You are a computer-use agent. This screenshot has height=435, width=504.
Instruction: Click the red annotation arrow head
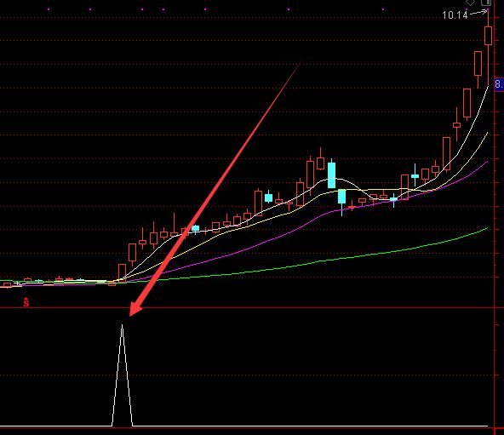tap(135, 309)
